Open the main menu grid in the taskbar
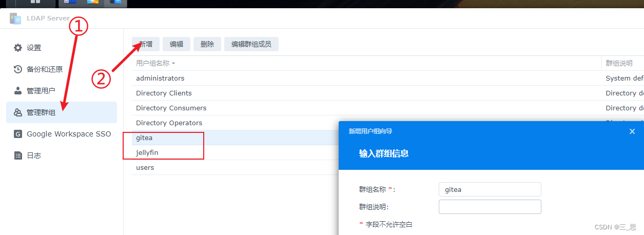The width and height of the screenshot is (644, 235). tap(36, 3)
